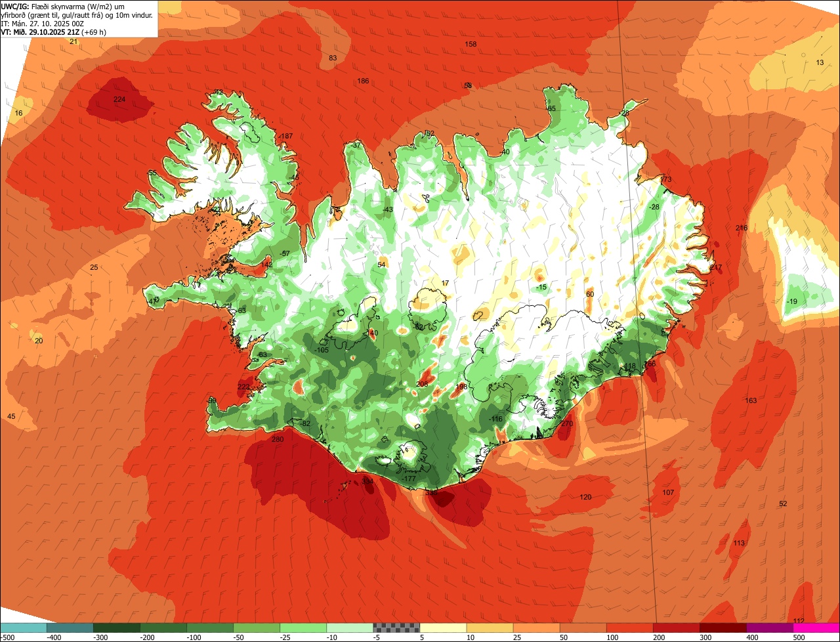Click the legend swatch between -10 and -5
Screen dimensions: 840x642
(350, 628)
